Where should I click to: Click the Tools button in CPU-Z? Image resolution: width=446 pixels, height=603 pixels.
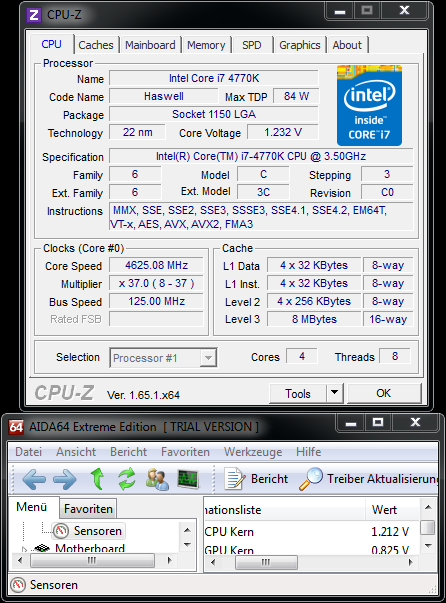tap(298, 393)
